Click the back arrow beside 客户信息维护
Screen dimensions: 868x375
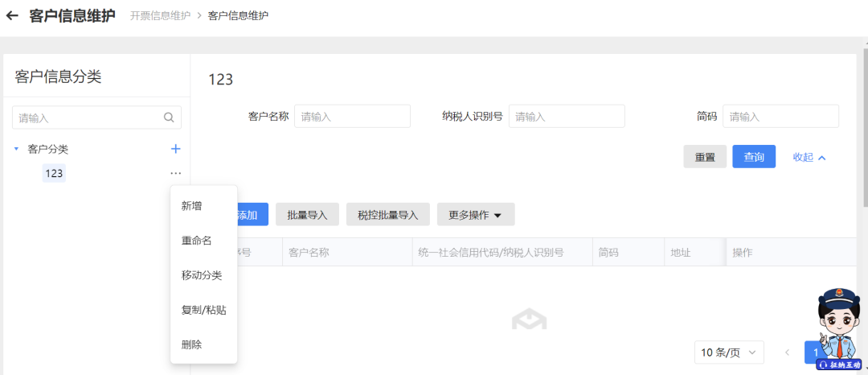click(12, 15)
